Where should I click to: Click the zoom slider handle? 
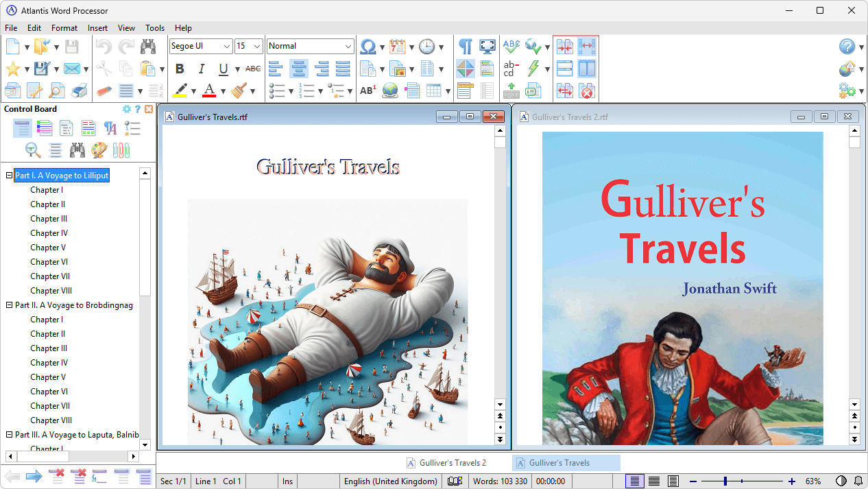725,481
